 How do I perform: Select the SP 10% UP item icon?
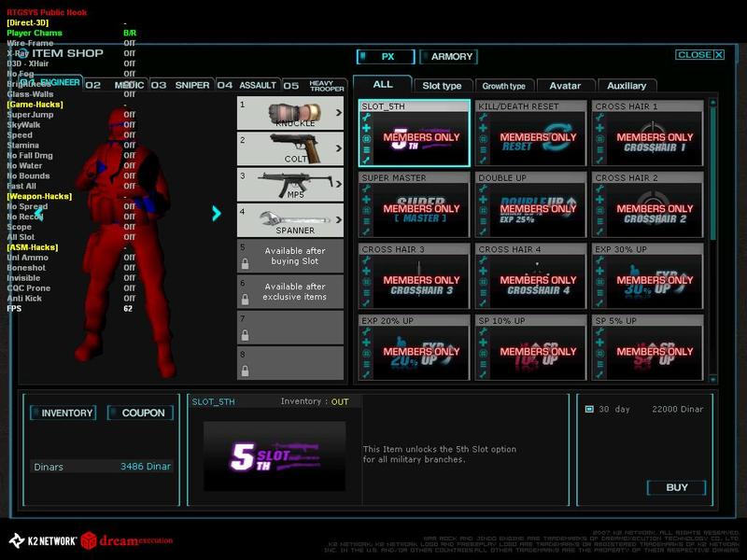[x=537, y=352]
